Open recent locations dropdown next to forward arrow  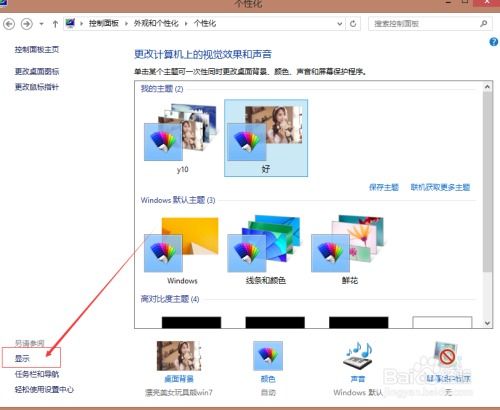pyautogui.click(x=41, y=24)
